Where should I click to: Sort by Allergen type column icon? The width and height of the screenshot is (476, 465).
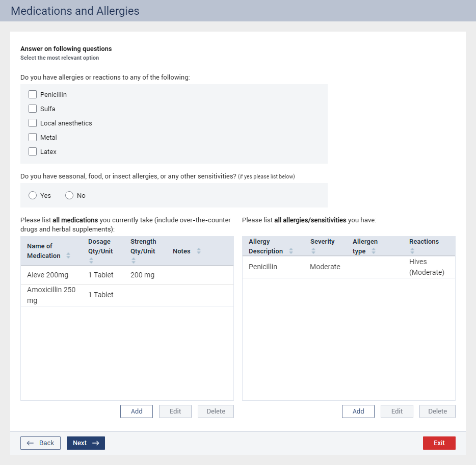tap(374, 251)
